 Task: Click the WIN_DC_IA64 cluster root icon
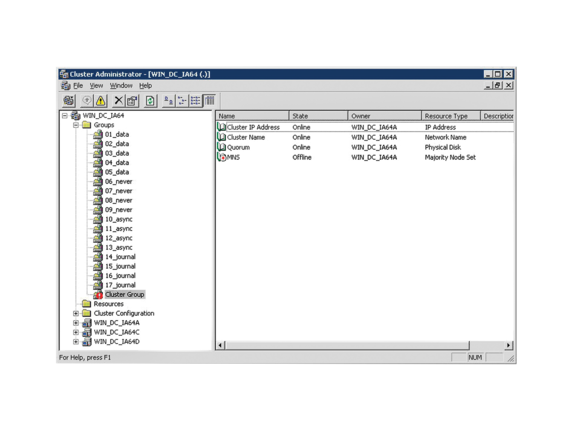76,115
